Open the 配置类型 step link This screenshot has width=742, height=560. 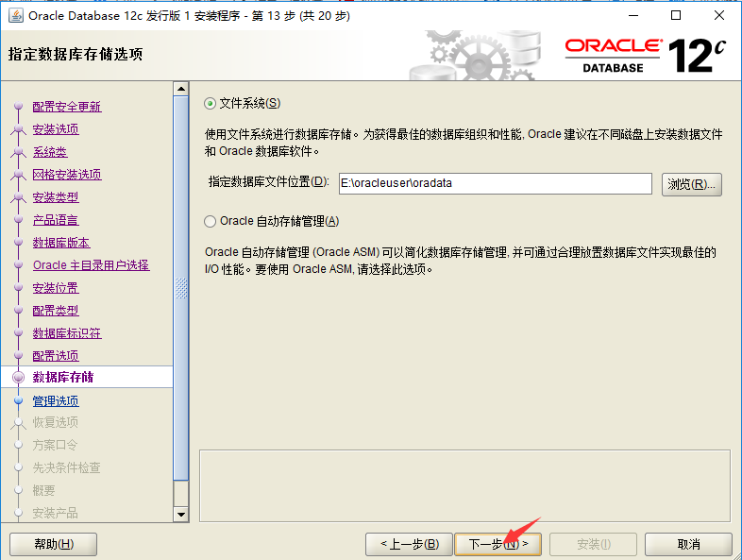56,311
